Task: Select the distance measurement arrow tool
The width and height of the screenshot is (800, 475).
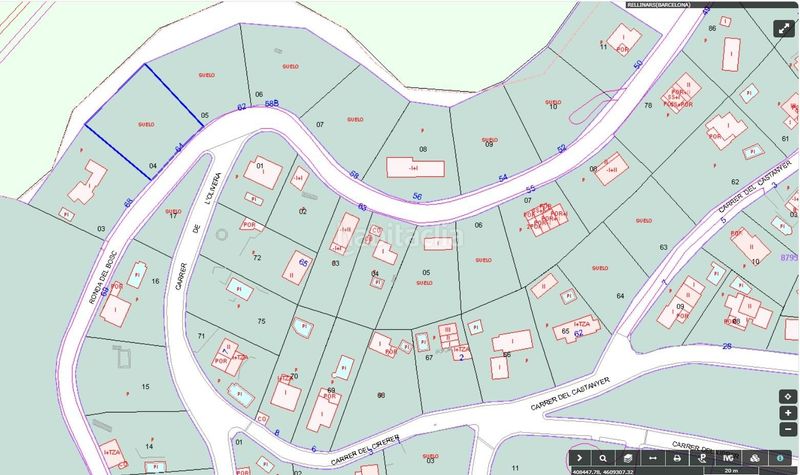Action: (x=653, y=458)
